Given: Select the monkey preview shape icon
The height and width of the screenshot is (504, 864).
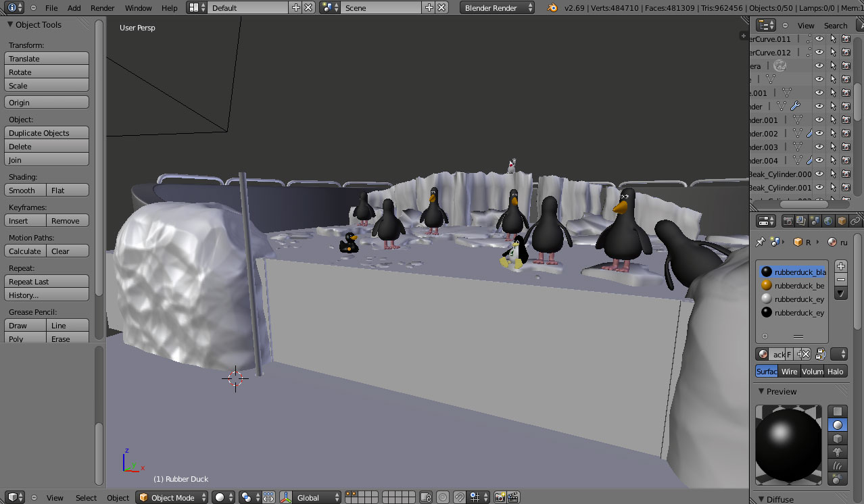Looking at the screenshot, I should point(838,452).
